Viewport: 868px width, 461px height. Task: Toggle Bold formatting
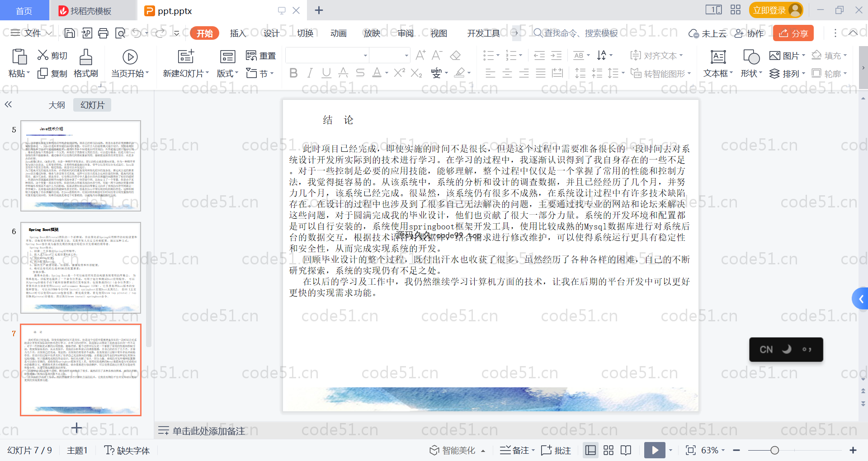pos(293,73)
